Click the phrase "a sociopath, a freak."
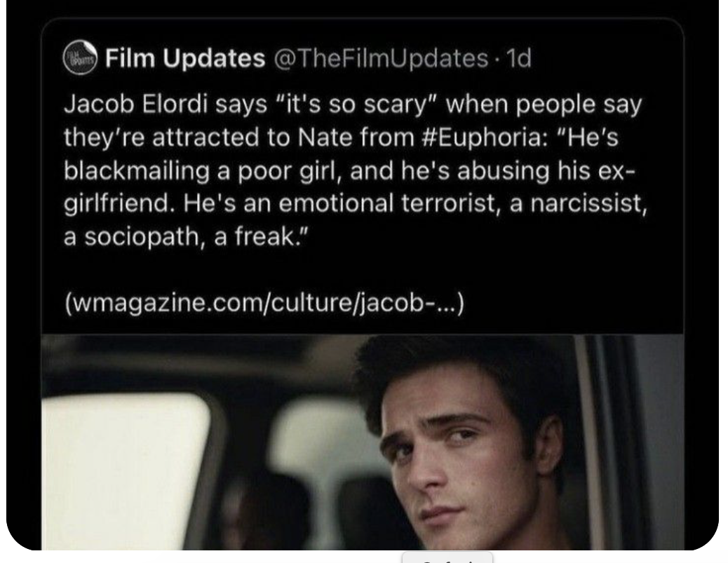 coord(186,237)
